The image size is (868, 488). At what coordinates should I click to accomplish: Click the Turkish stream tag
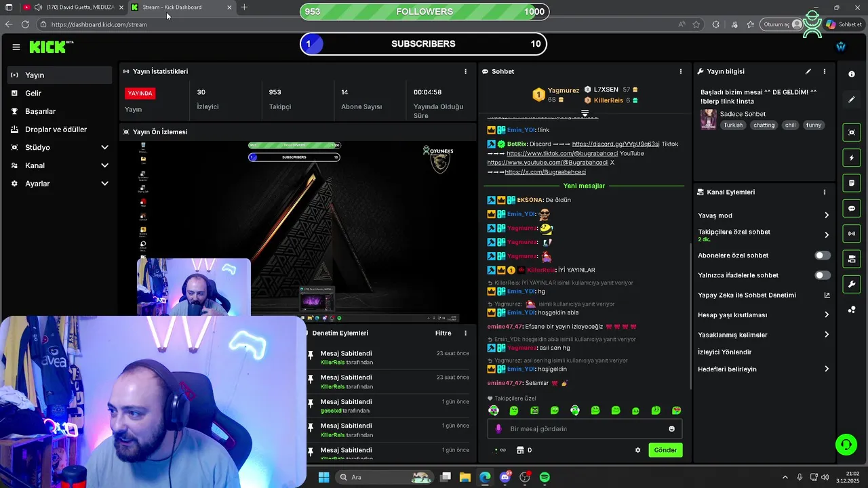733,125
